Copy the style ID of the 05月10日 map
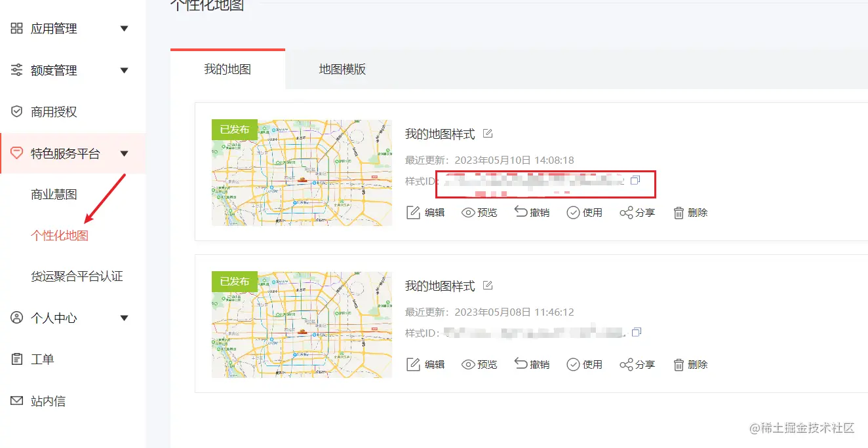Viewport: 868px width, 448px height. (x=635, y=180)
